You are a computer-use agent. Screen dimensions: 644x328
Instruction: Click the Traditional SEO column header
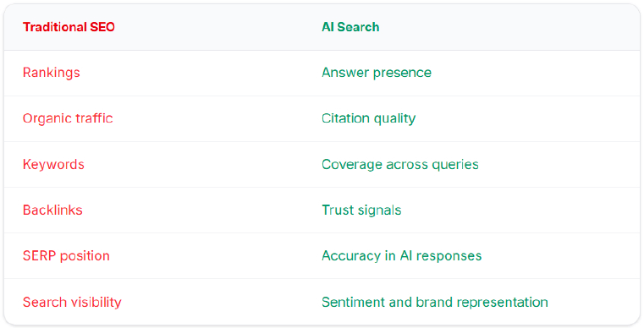[69, 27]
